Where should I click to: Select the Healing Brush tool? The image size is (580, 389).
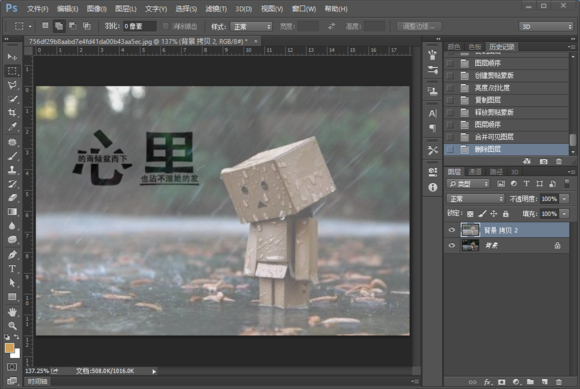click(x=12, y=142)
